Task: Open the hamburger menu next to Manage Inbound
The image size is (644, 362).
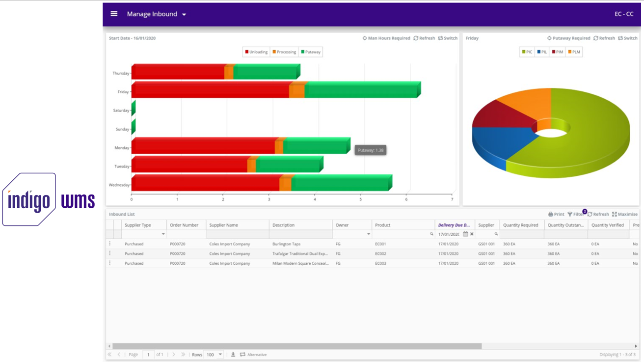Action: tap(113, 14)
